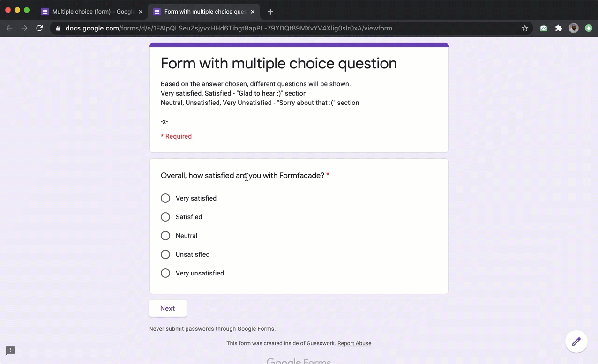Go back to the previous page
This screenshot has width=598, height=364.
[9, 28]
